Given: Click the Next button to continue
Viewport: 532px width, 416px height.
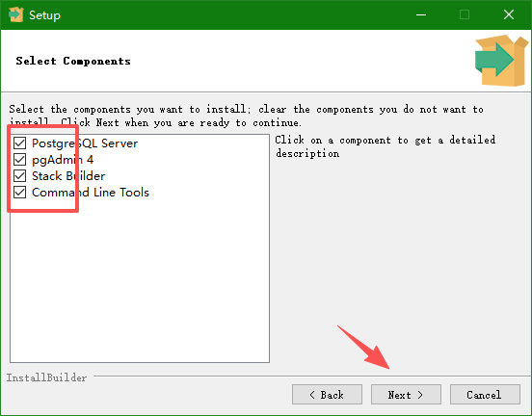Looking at the screenshot, I should [406, 394].
